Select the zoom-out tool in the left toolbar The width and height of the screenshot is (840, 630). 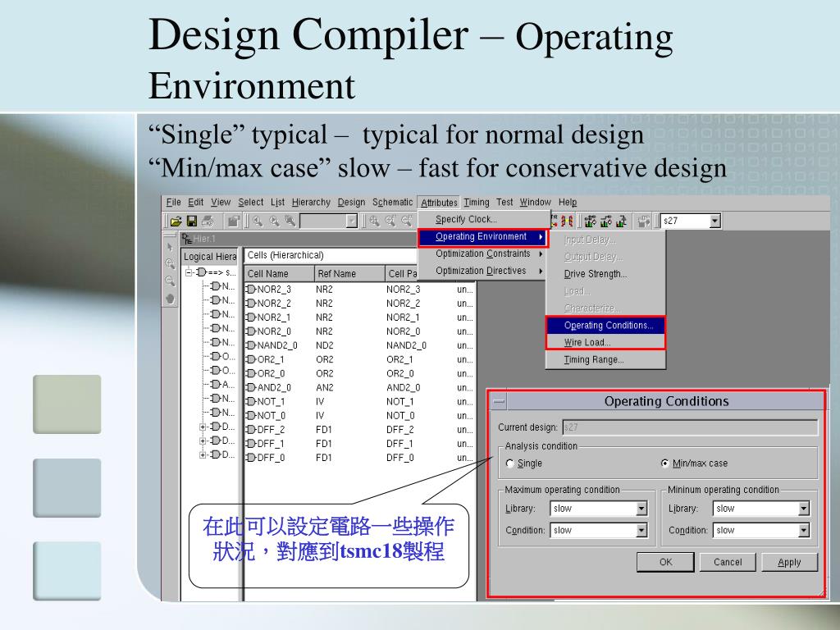(x=170, y=281)
